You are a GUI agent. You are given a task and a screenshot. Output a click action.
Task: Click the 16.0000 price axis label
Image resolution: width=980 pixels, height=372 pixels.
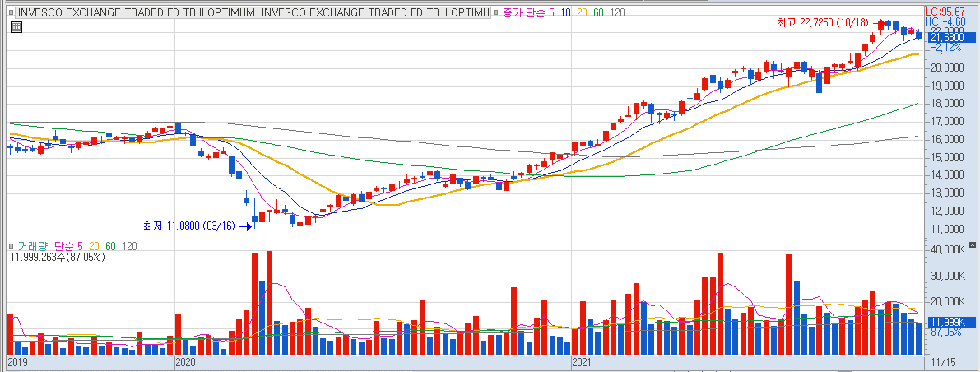[x=950, y=140]
